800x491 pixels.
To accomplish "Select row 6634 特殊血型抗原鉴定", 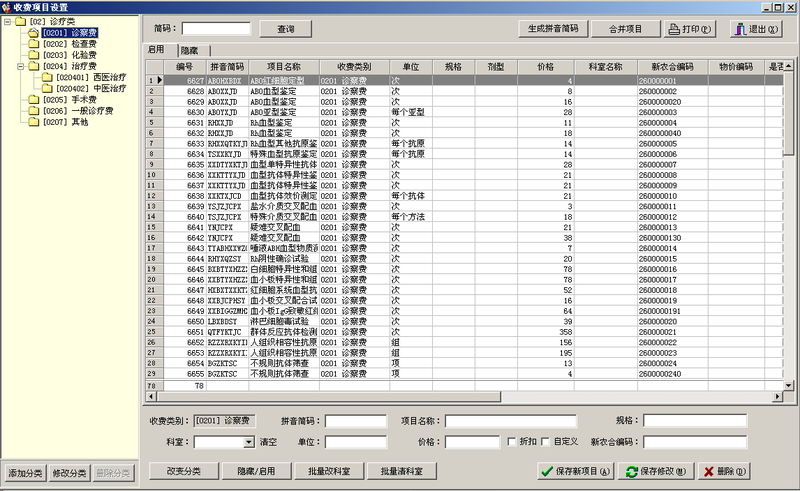I will tap(464, 154).
